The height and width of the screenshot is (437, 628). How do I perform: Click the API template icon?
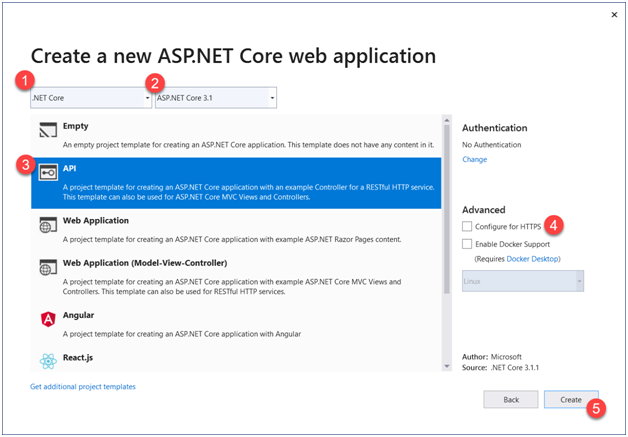47,172
